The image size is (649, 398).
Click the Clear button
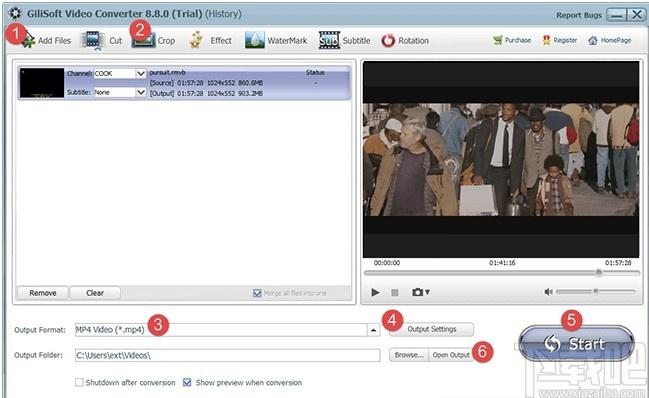95,293
